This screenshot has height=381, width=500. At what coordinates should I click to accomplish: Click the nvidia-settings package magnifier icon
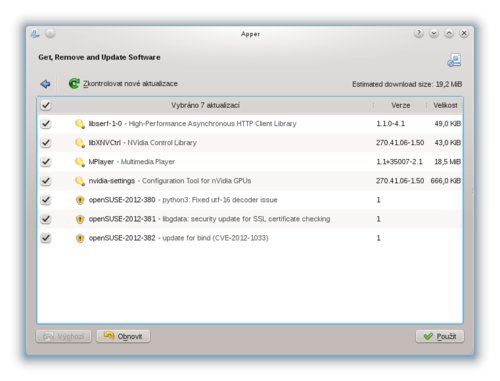[79, 181]
